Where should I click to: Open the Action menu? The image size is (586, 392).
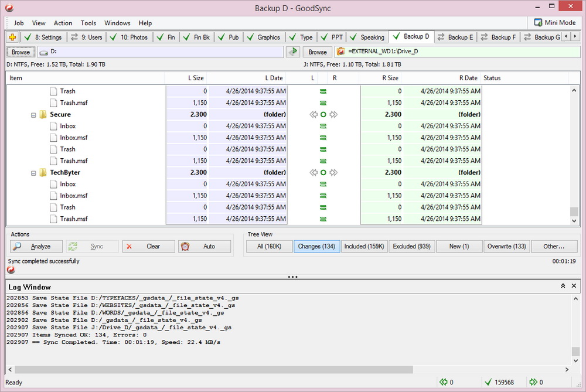63,23
